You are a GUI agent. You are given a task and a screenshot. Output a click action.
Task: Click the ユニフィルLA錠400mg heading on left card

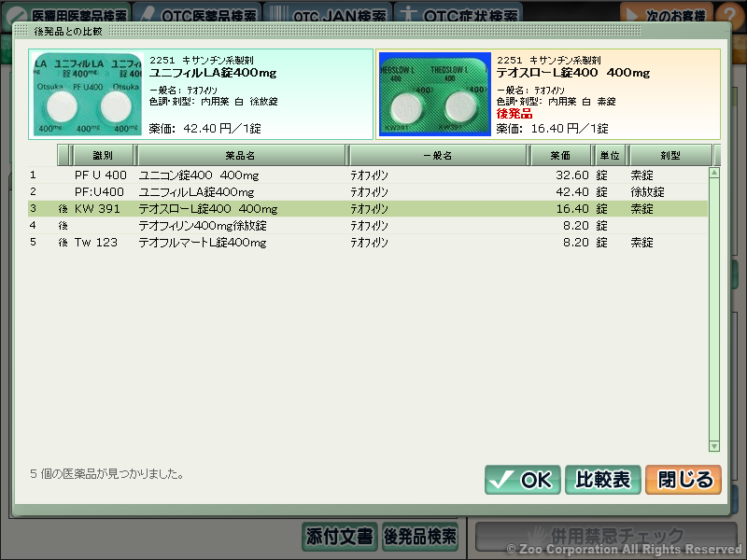click(x=213, y=73)
